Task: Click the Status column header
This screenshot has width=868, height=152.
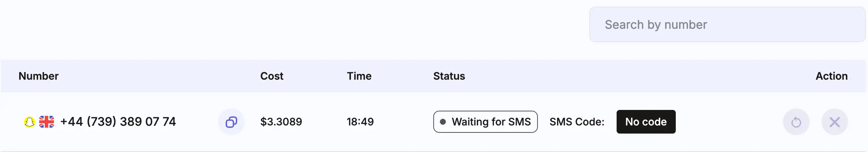Action: point(449,76)
